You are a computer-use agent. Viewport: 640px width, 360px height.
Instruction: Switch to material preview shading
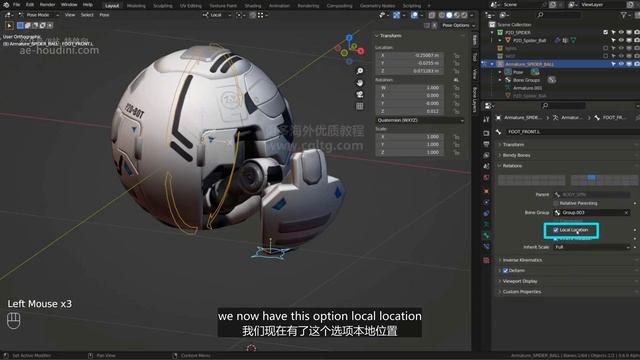click(456, 15)
